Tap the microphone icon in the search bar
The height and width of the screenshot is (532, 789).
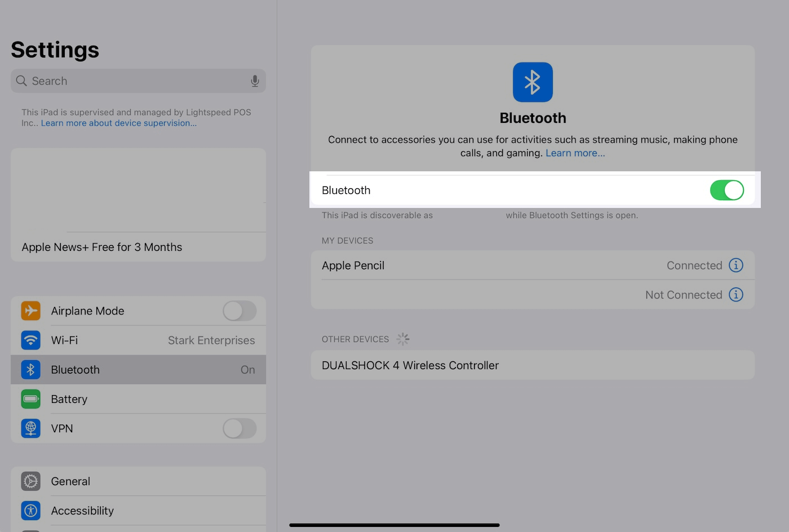[255, 81]
